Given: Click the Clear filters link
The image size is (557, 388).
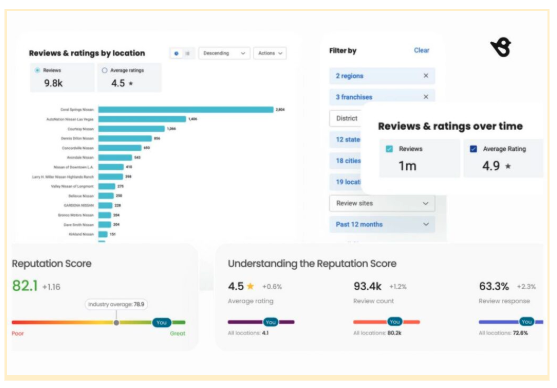Looking at the screenshot, I should [421, 50].
